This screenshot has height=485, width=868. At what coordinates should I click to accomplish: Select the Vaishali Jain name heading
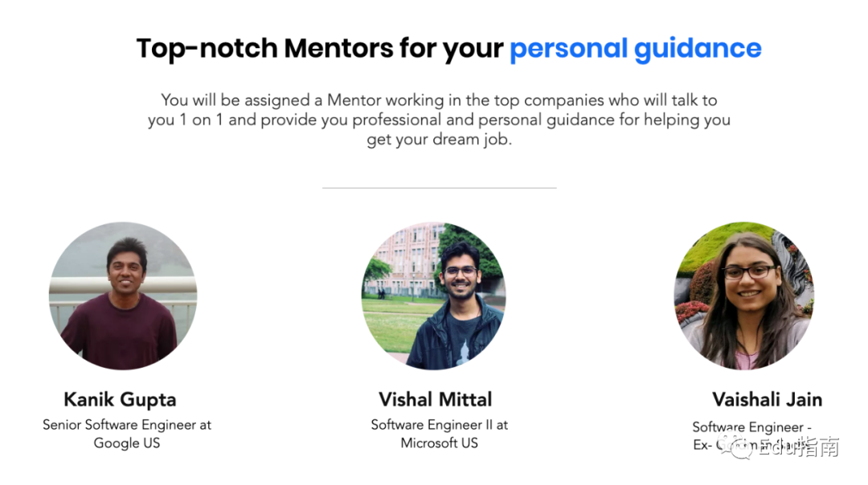tap(768, 399)
